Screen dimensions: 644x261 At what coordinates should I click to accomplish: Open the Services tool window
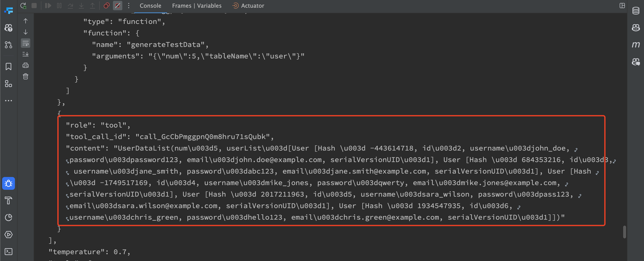pos(9,235)
